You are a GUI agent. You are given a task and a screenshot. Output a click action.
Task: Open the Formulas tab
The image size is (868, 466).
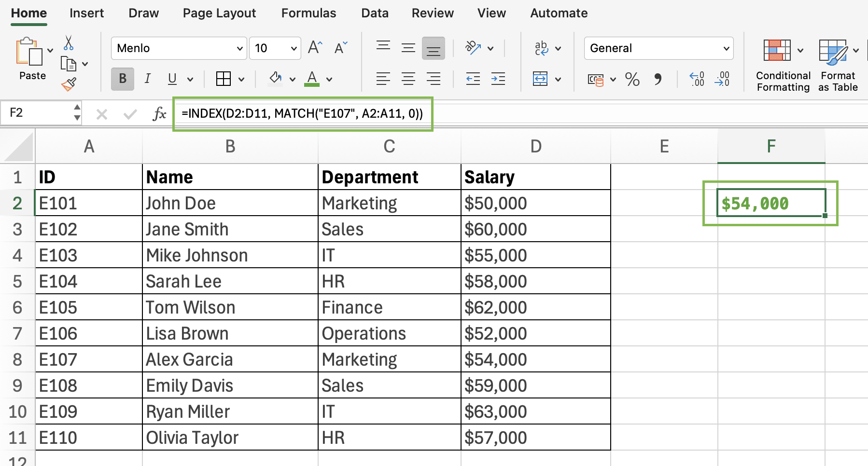308,13
